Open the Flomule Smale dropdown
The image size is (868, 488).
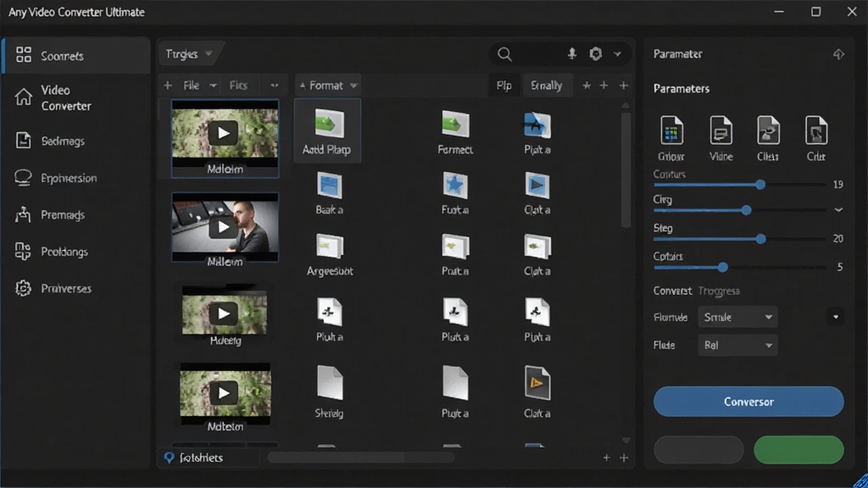pos(737,317)
